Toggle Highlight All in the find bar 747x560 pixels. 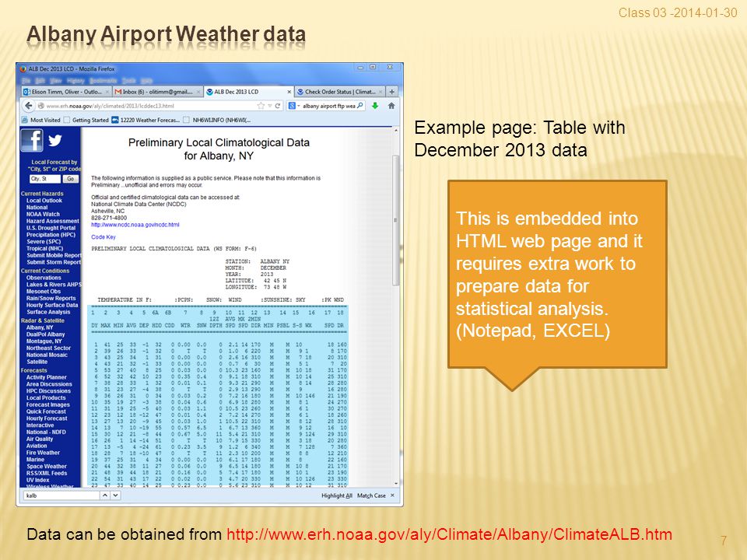[x=337, y=495]
